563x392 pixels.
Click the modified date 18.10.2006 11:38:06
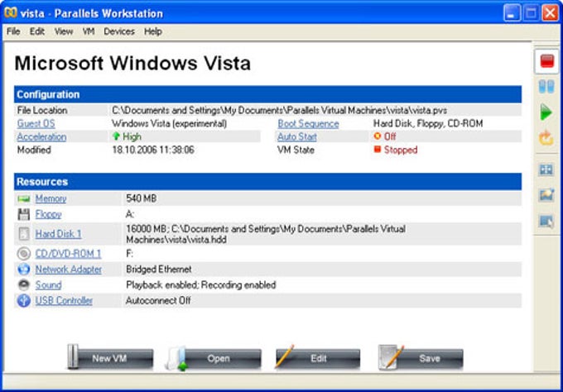153,150
